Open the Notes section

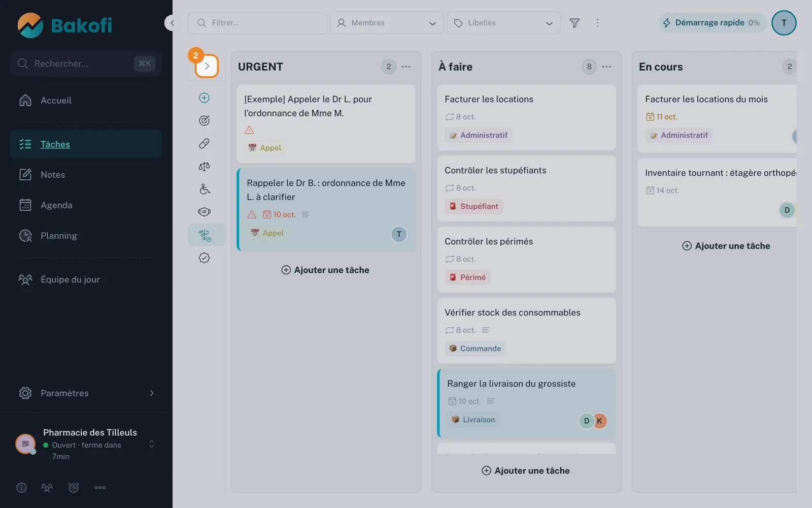tap(86, 175)
